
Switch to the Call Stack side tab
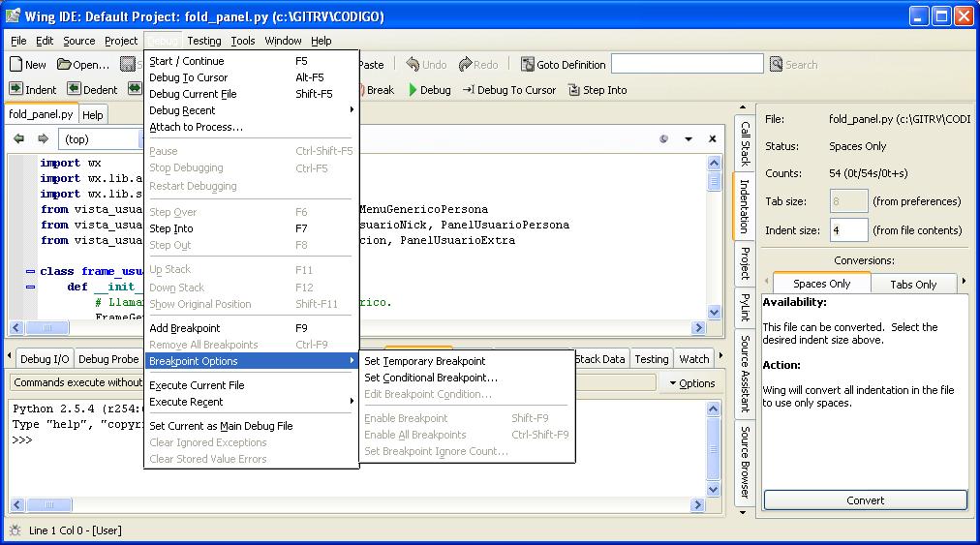745,142
